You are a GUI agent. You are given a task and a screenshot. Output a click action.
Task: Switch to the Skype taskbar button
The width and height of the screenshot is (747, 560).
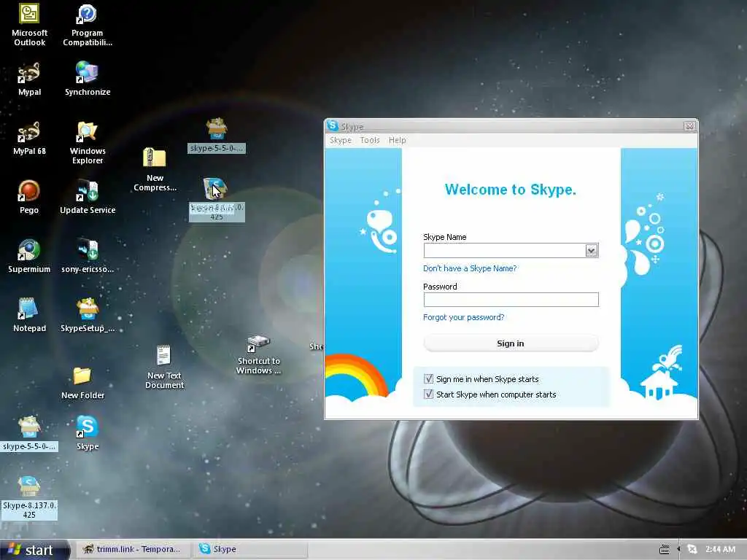coord(249,550)
